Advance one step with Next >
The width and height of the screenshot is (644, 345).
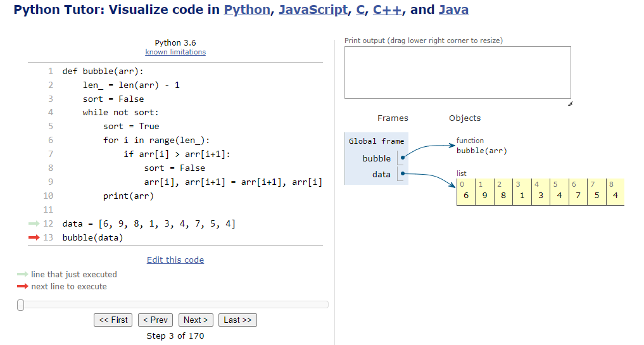[x=196, y=320]
